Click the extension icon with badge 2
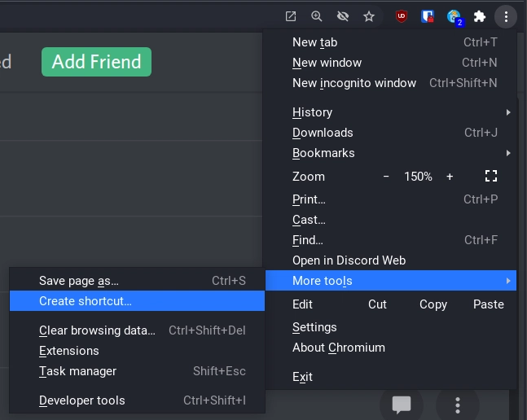This screenshot has height=420, width=527. click(454, 16)
